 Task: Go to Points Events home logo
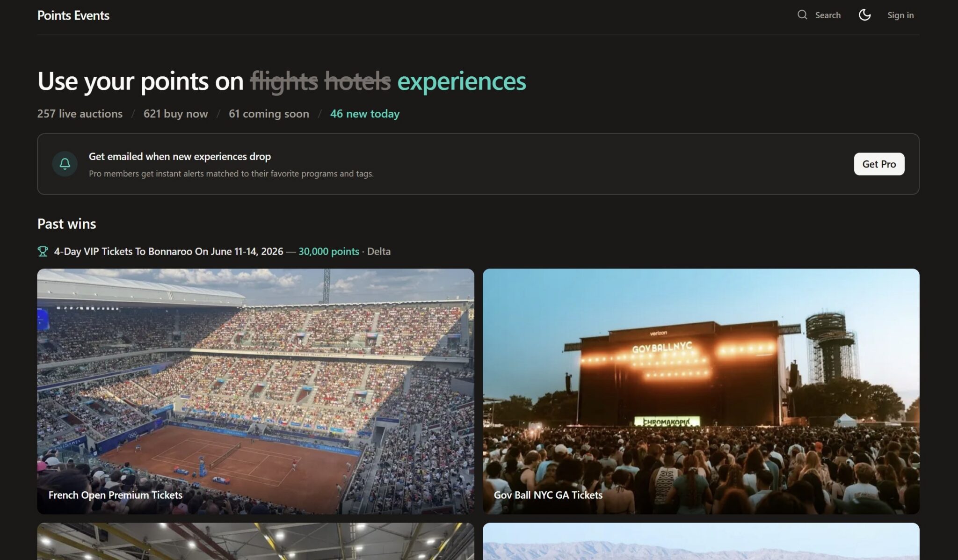click(73, 15)
